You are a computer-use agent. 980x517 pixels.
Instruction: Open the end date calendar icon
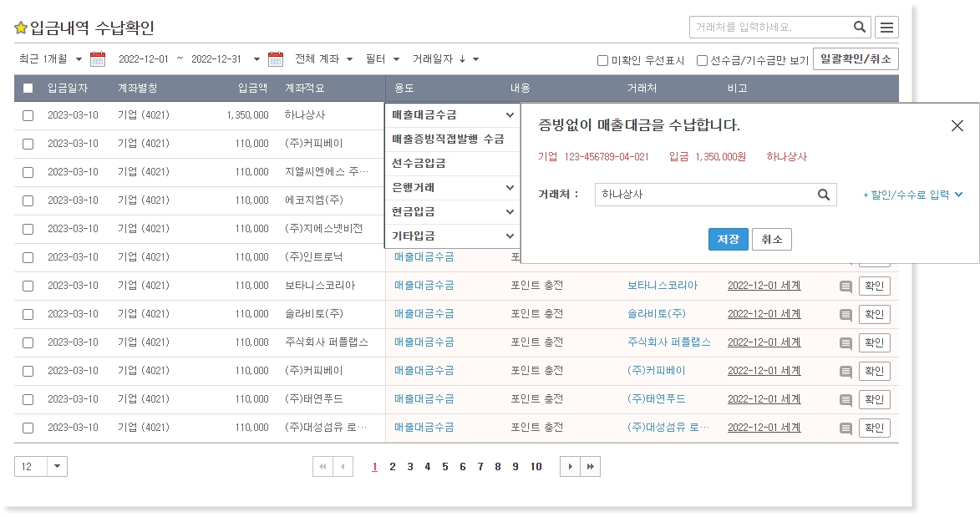pyautogui.click(x=276, y=59)
